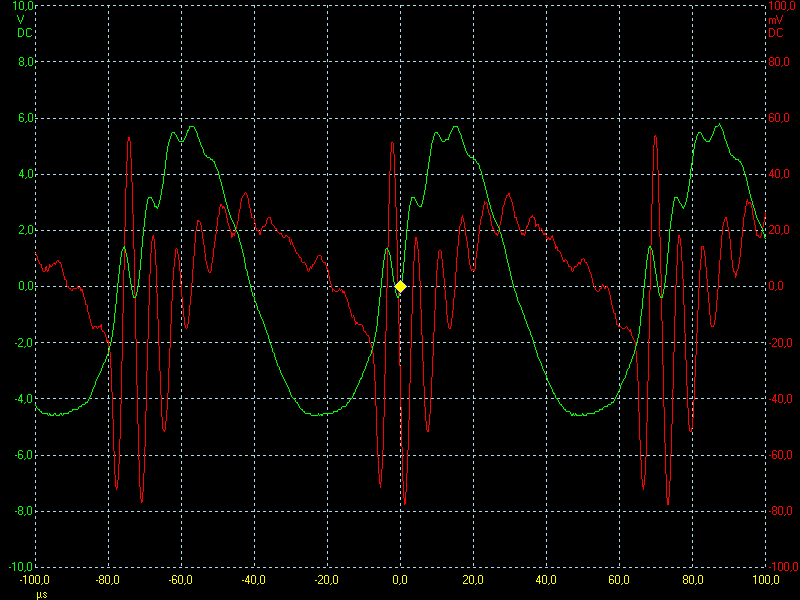Click the yellow diamond trigger marker
The height and width of the screenshot is (600, 800).
401,287
